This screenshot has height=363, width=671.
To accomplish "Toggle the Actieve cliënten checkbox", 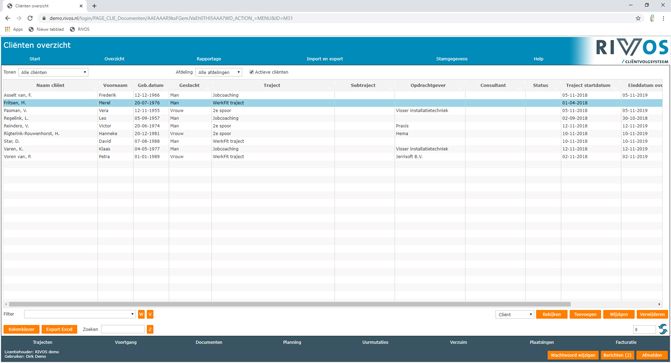I will 252,72.
